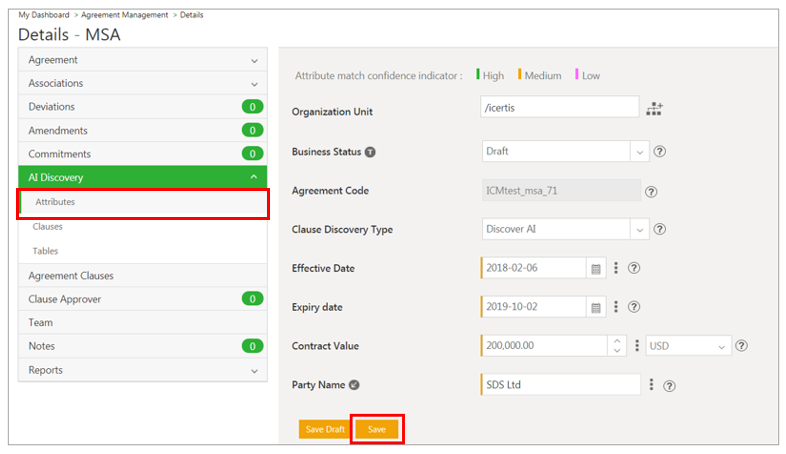This screenshot has height=454, width=786.
Task: Click edit badge next to Party Name label
Action: click(x=354, y=385)
